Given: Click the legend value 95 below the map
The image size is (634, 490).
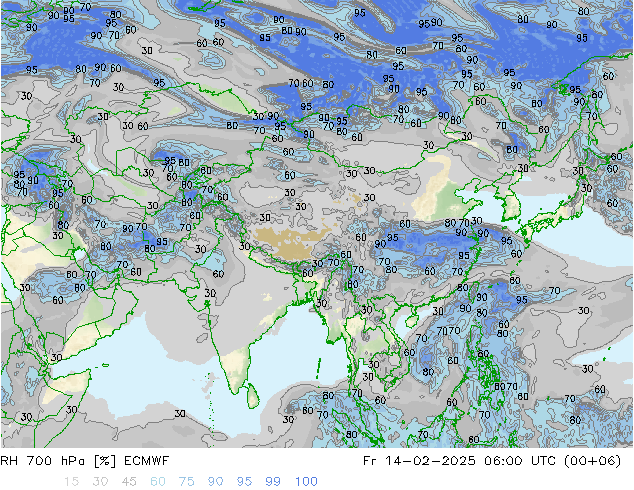Looking at the screenshot, I should [244, 482].
